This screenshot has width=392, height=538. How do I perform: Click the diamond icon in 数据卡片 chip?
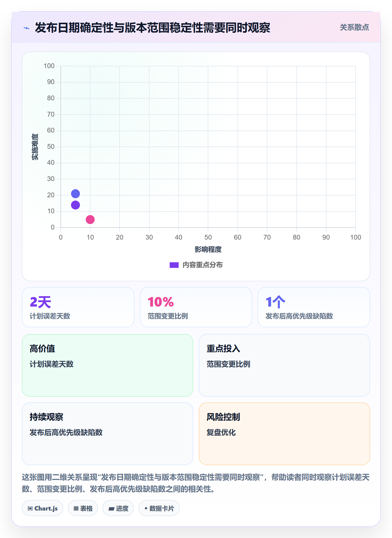point(146,508)
